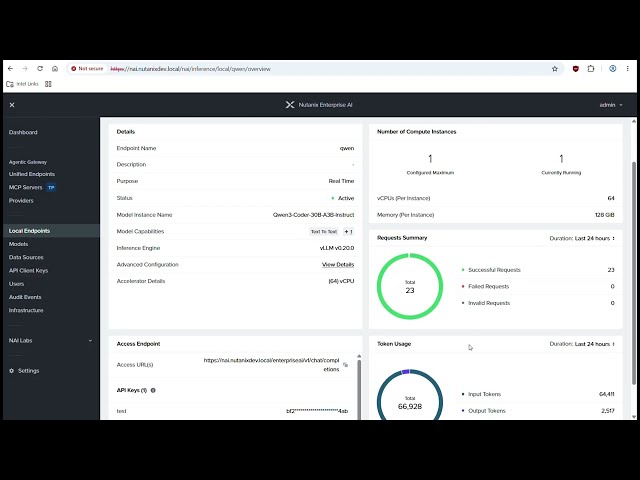Show API Keys info tooltip icon
Viewport: 640px width, 480px height.
point(153,390)
